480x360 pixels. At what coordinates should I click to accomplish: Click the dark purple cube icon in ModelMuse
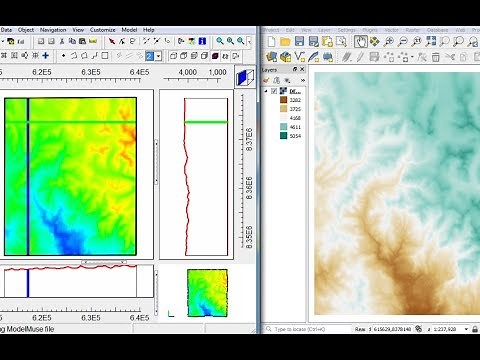215,56
